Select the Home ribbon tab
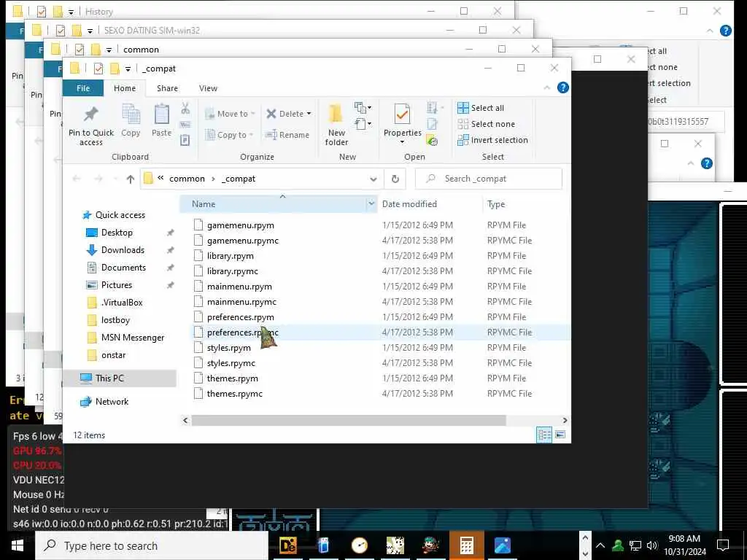 (x=124, y=88)
